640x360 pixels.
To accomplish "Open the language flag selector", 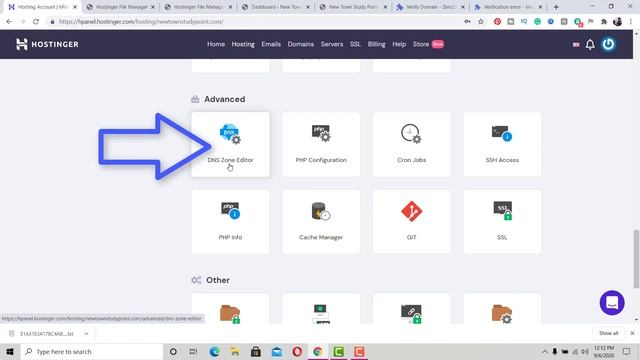I will click(x=576, y=44).
